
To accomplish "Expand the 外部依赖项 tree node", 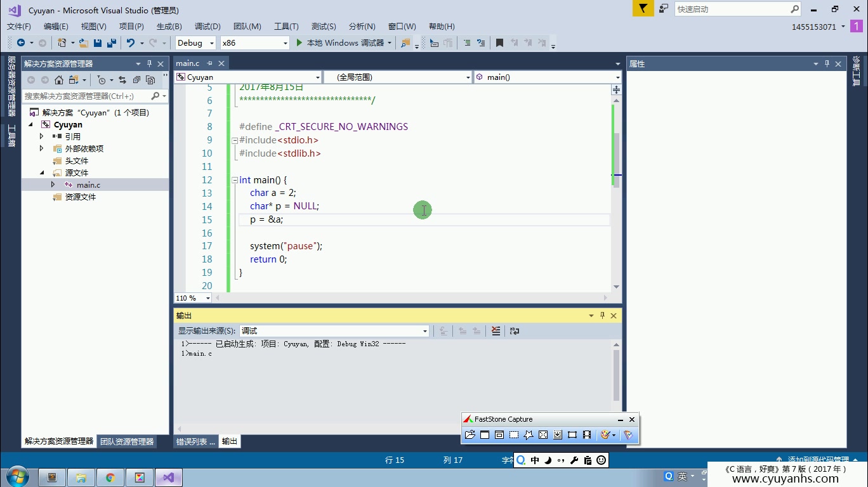I will 42,148.
